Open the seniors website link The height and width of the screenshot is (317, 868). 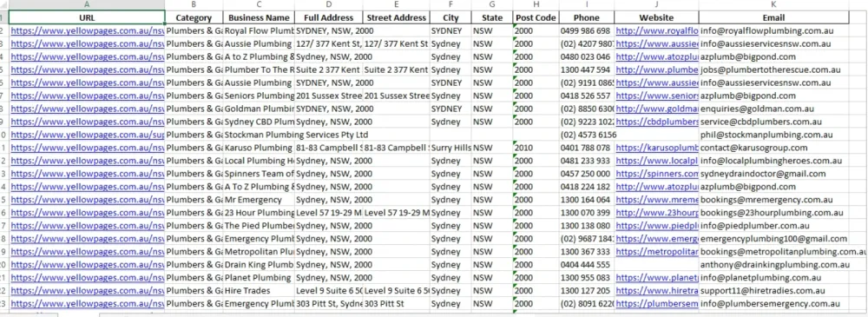pos(657,96)
